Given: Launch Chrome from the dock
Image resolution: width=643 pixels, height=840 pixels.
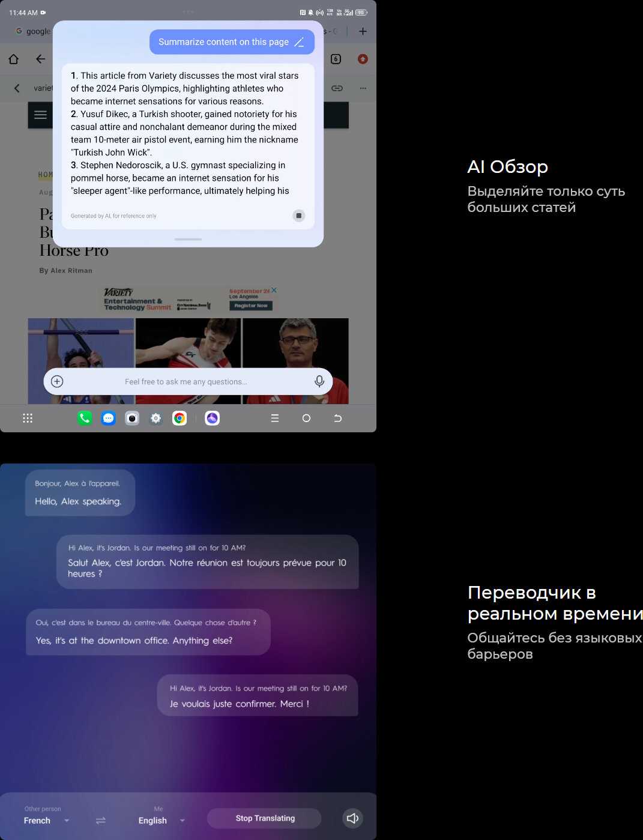Looking at the screenshot, I should point(180,418).
